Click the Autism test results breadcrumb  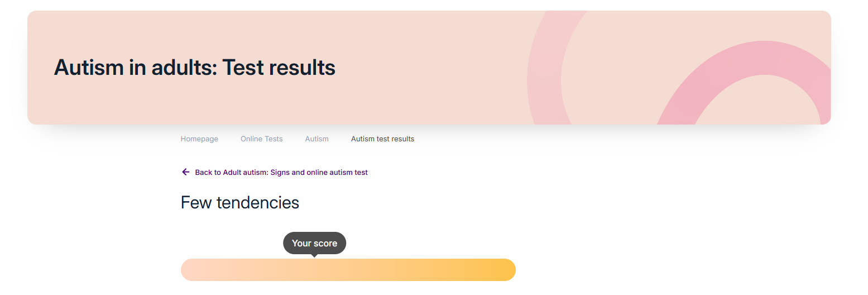click(382, 139)
